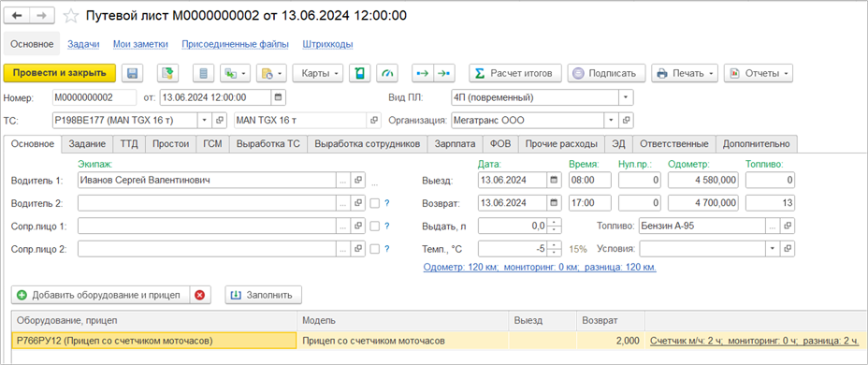Tick the checkbox next to Сопр.лицо 2

click(375, 249)
